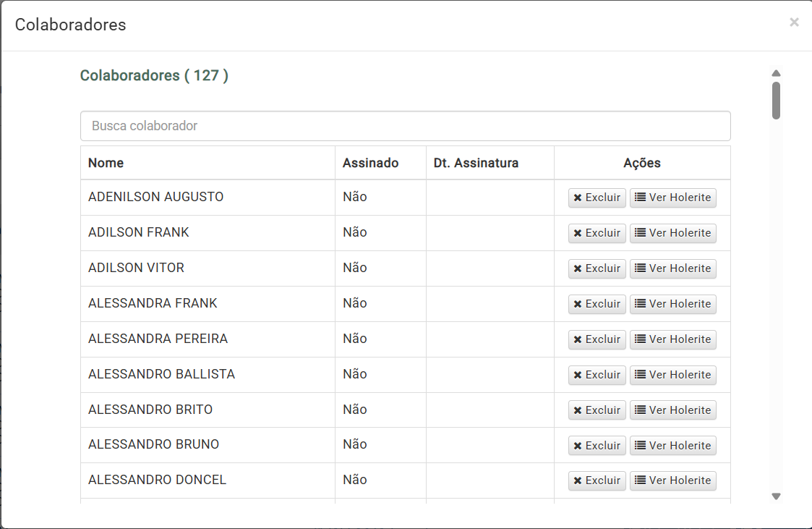Click the scrollbar down arrow
The image size is (812, 529).
point(776,496)
